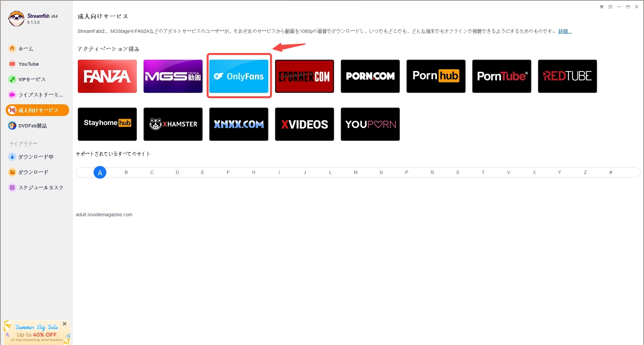Select letter I in site index

point(279,172)
